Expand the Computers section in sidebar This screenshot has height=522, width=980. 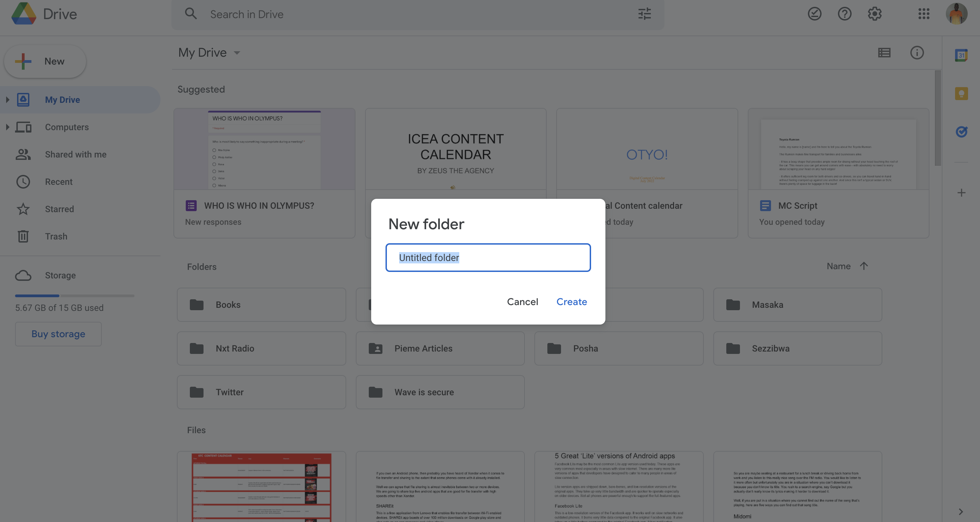click(8, 126)
